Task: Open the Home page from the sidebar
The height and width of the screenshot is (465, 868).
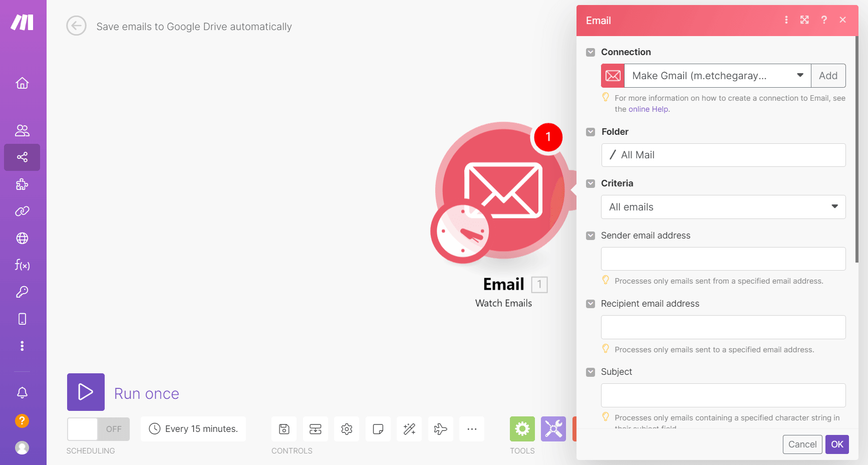Action: coord(22,83)
